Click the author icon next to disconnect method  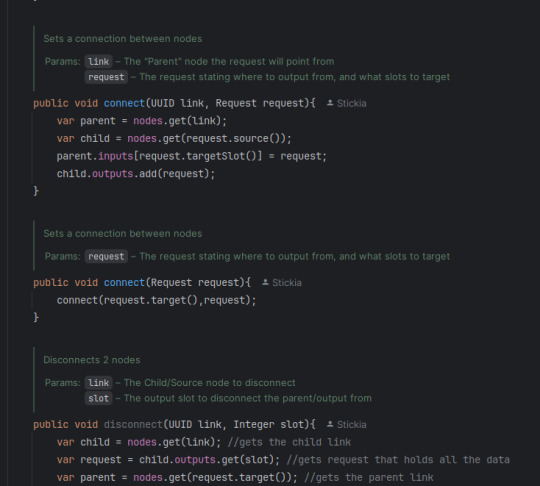tap(330, 424)
